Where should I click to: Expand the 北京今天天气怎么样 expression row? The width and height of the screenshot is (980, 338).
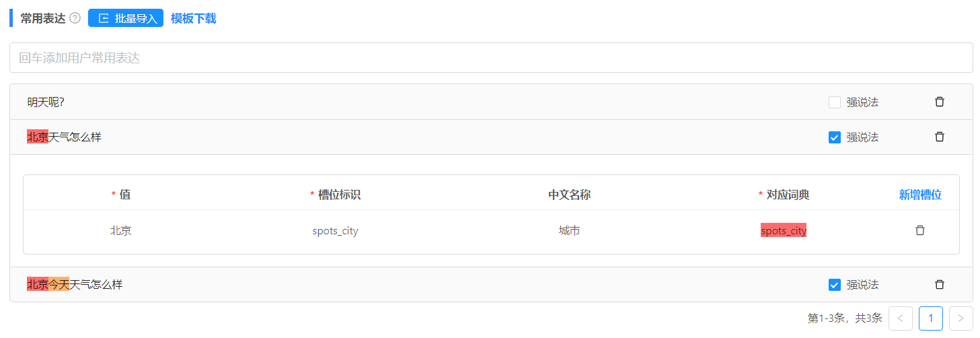click(491, 285)
